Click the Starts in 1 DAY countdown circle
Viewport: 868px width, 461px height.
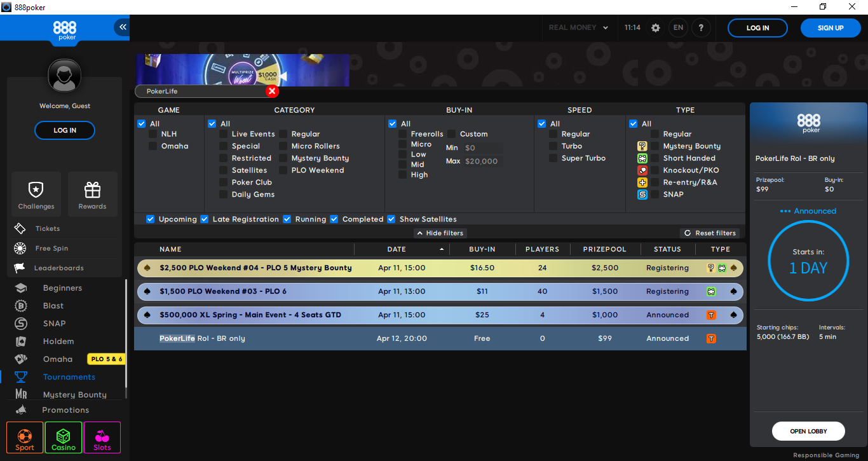808,261
